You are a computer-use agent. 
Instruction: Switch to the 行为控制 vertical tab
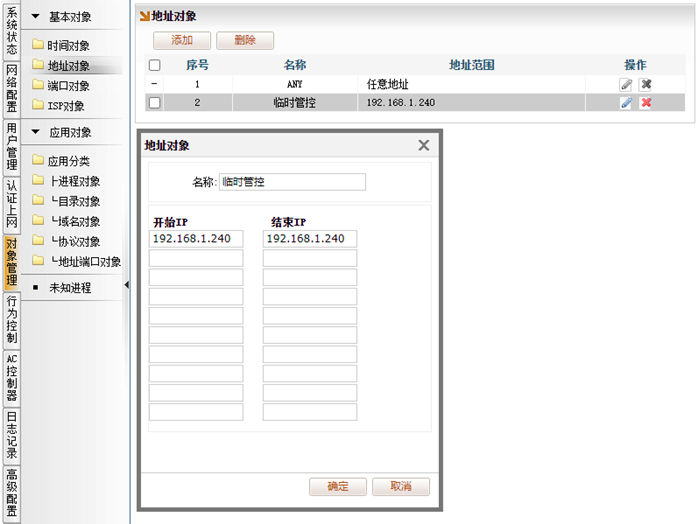pos(11,319)
